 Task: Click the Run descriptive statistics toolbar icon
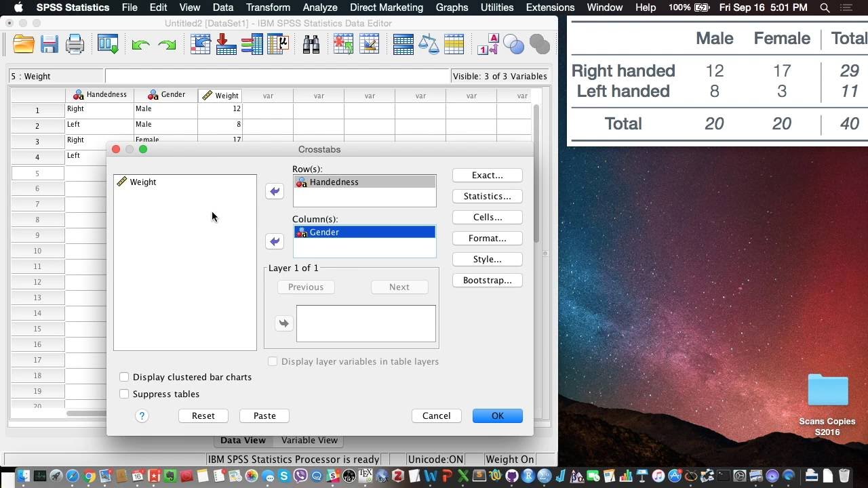pos(278,45)
